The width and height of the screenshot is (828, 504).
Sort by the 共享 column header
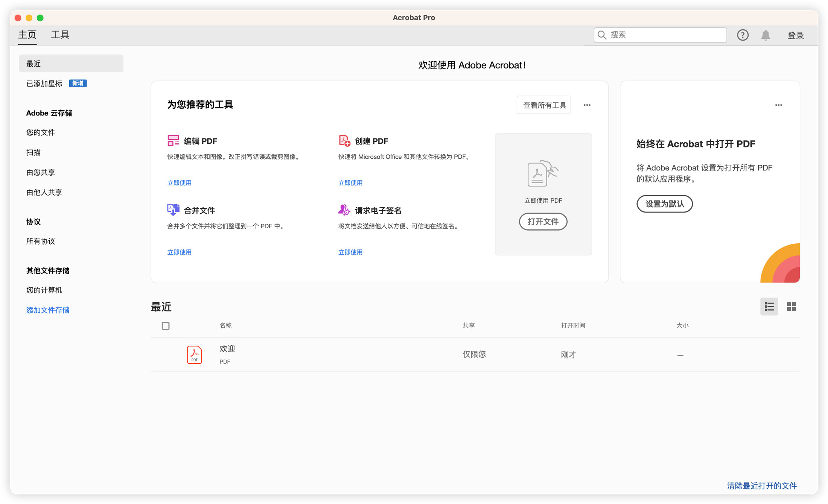(x=469, y=325)
